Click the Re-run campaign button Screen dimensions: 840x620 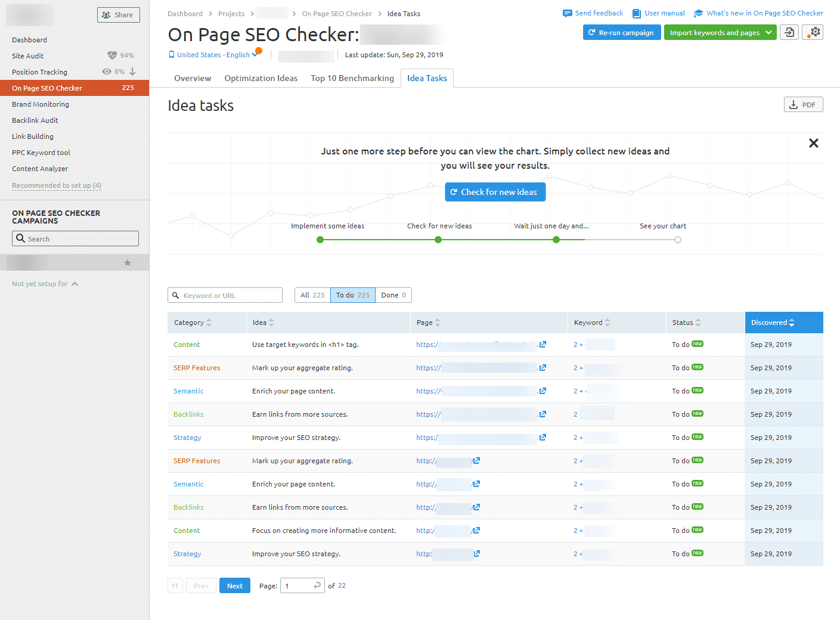tap(622, 32)
